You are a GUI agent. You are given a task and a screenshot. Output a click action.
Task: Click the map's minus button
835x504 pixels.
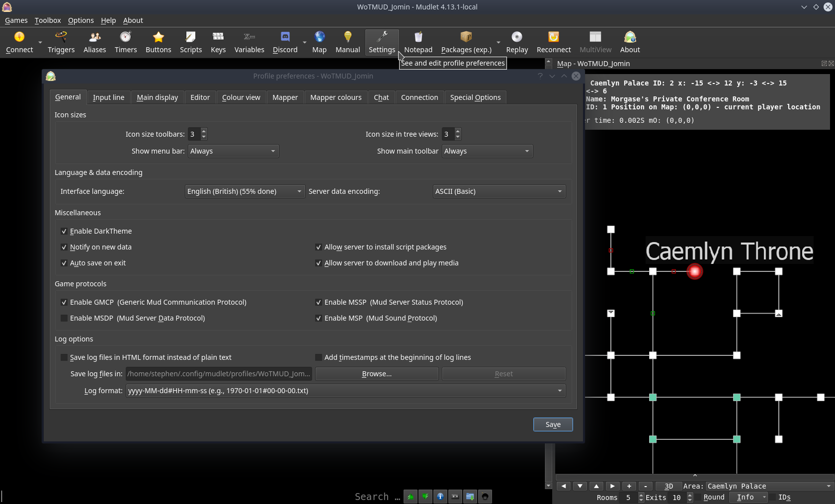[645, 486]
